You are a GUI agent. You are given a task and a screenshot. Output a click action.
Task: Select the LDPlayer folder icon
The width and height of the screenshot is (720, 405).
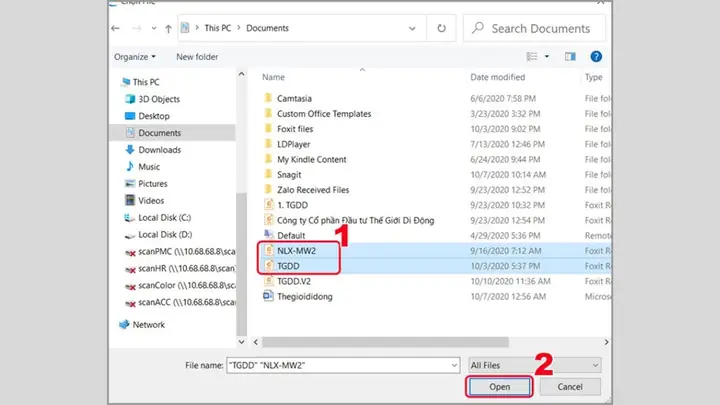[x=269, y=144]
